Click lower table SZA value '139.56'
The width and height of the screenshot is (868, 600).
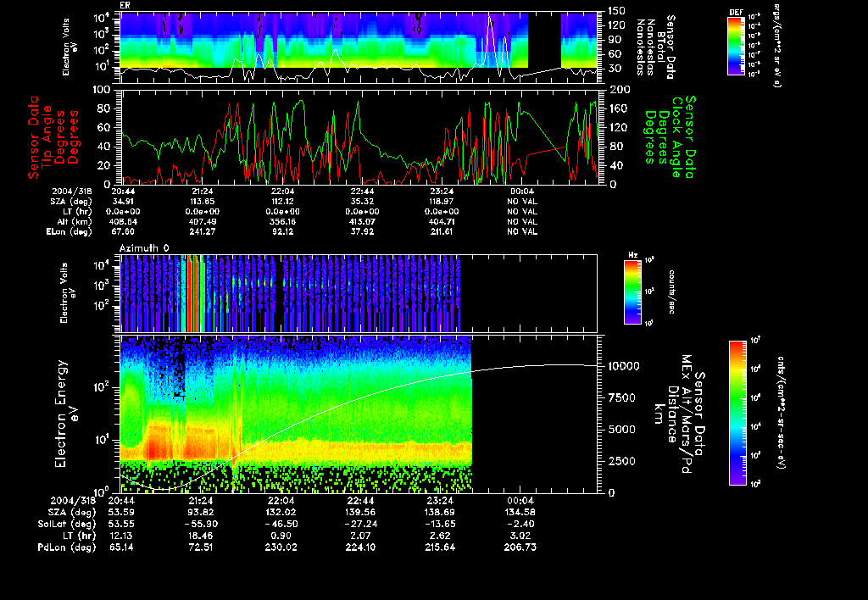pos(360,513)
